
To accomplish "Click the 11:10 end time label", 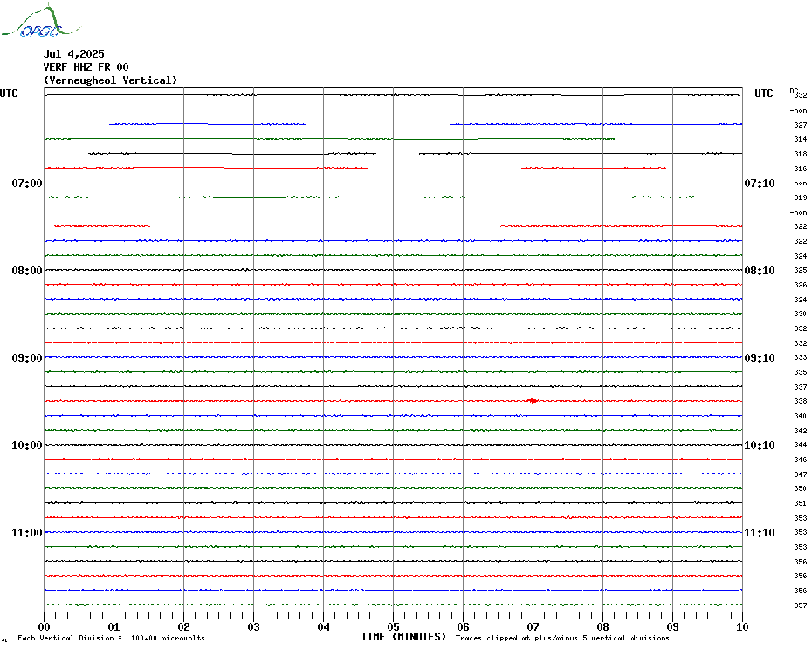I will [x=760, y=533].
